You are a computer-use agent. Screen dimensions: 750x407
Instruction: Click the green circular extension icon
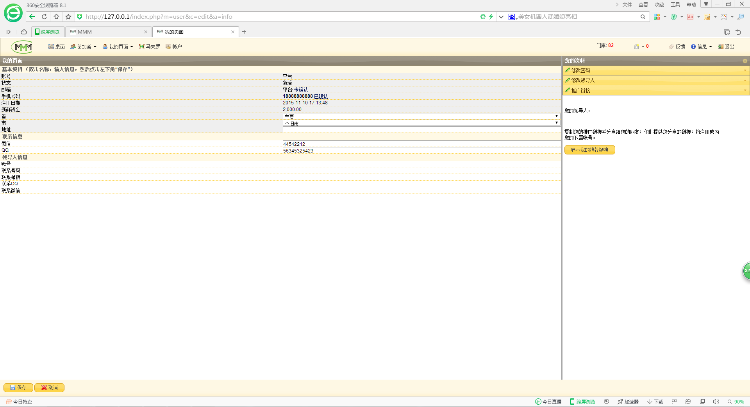point(674,17)
